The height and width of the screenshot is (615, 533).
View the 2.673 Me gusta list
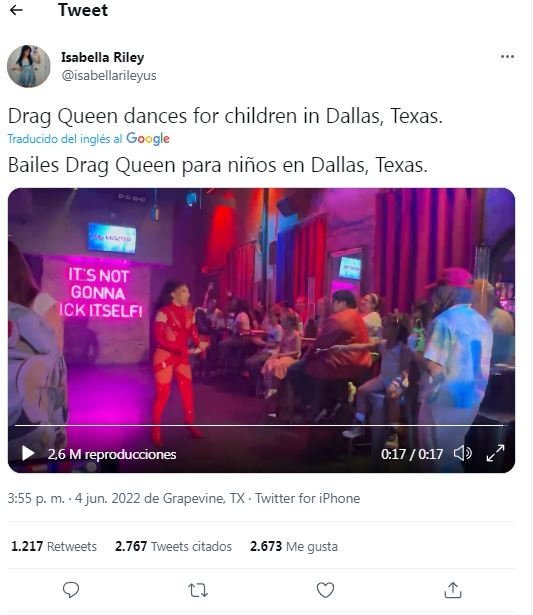294,546
